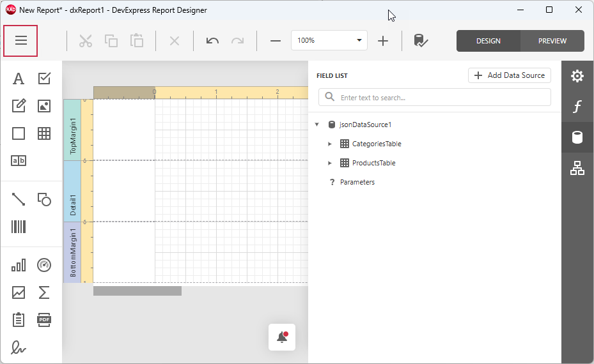The width and height of the screenshot is (594, 364).
Task: Select the Barcode control tool
Action: [x=18, y=227]
